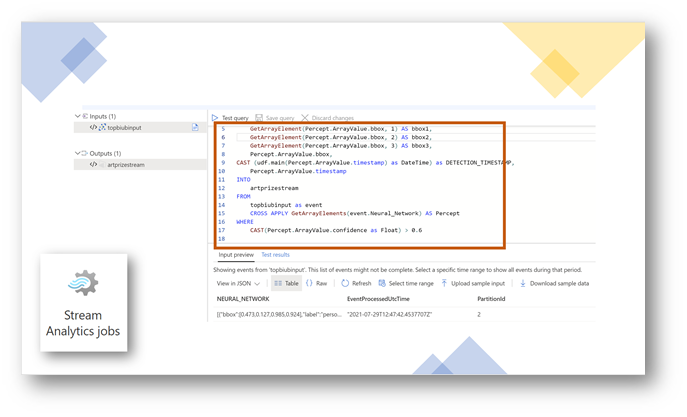Click the Refresh button label
The image size is (687, 417).
(361, 283)
